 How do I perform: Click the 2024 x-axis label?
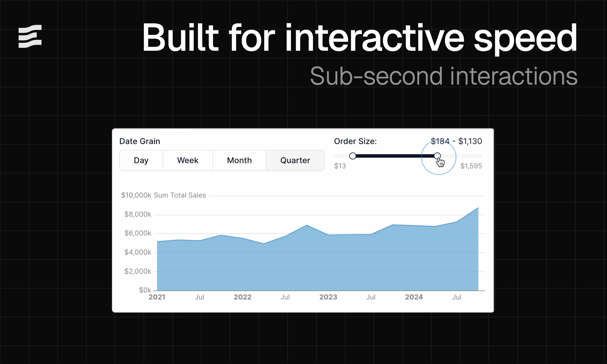click(414, 297)
